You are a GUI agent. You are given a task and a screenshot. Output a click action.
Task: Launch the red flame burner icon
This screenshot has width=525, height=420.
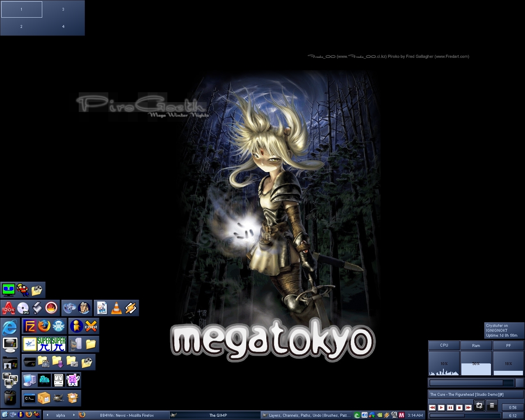point(51,308)
